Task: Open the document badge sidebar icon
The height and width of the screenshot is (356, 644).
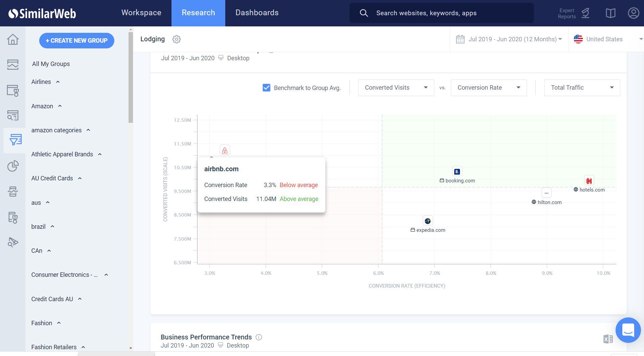Action: coord(13,217)
